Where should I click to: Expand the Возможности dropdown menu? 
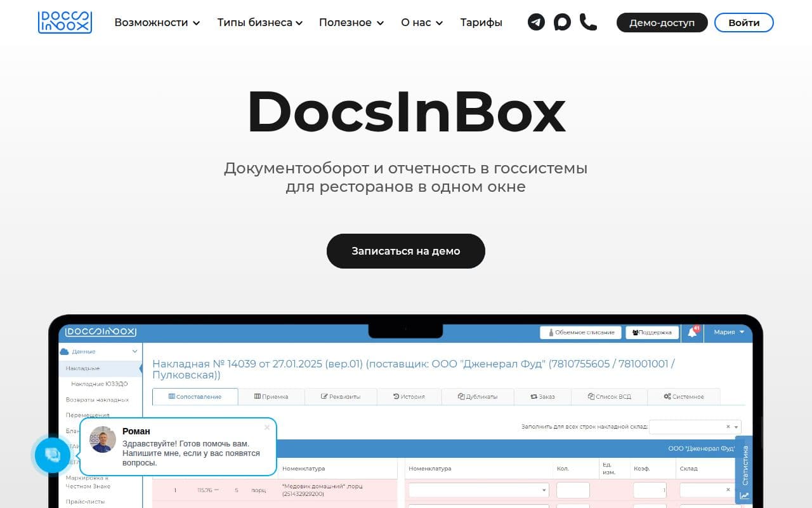pyautogui.click(x=157, y=22)
